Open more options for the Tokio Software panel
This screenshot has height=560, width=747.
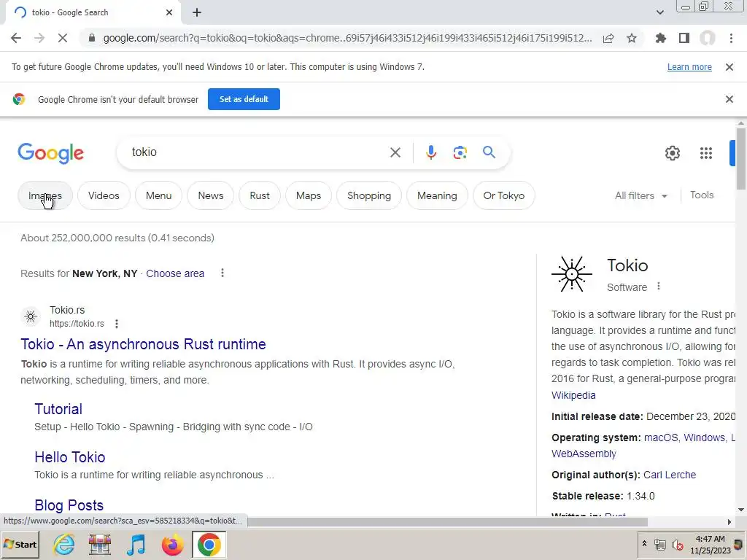click(x=659, y=286)
